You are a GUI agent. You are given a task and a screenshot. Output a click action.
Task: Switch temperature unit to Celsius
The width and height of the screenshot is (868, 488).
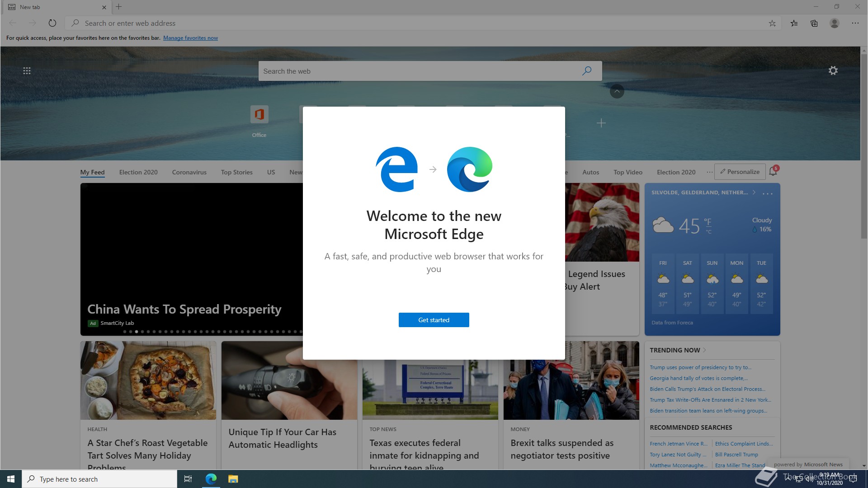[708, 232]
